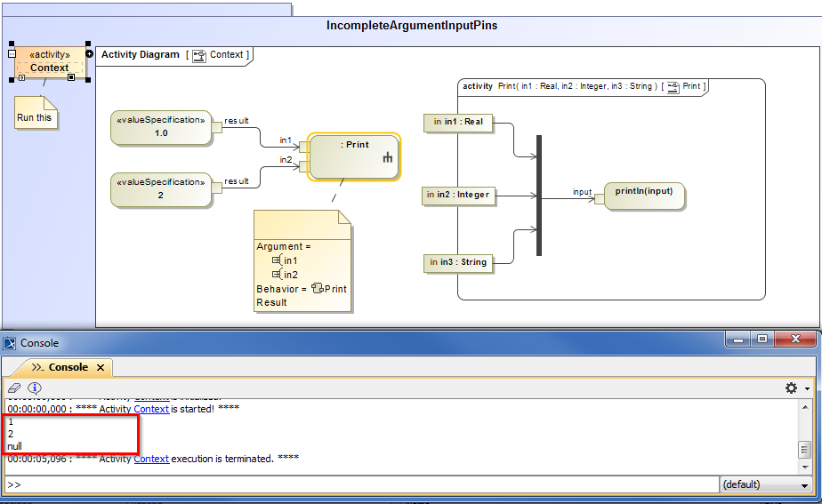Open the (default) dropdown in console
Image resolution: width=822 pixels, height=504 pixels.
pyautogui.click(x=765, y=484)
